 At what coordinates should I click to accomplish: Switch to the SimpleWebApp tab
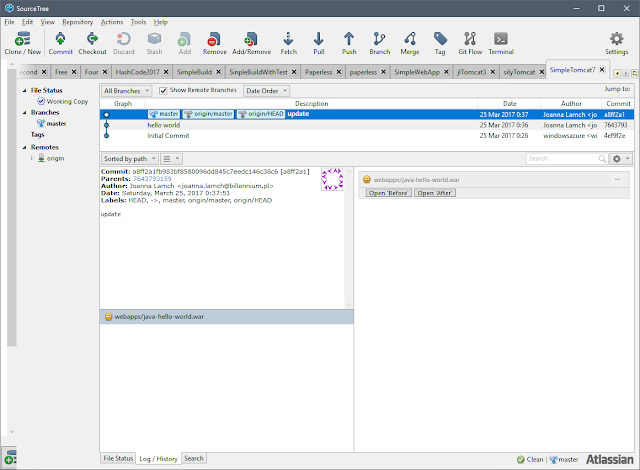(417, 72)
